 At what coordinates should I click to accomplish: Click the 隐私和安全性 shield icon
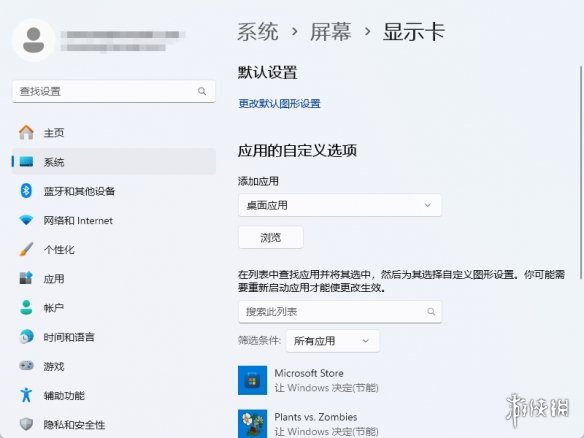(x=26, y=424)
